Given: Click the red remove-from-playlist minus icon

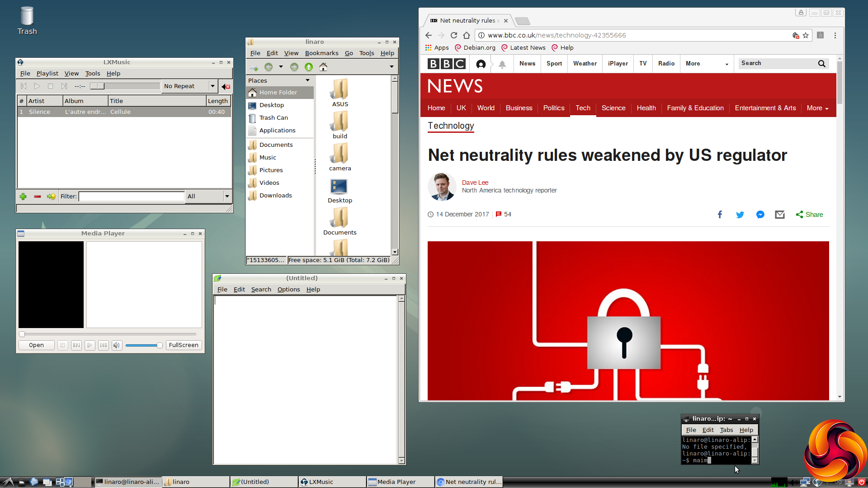Looking at the screenshot, I should (38, 197).
